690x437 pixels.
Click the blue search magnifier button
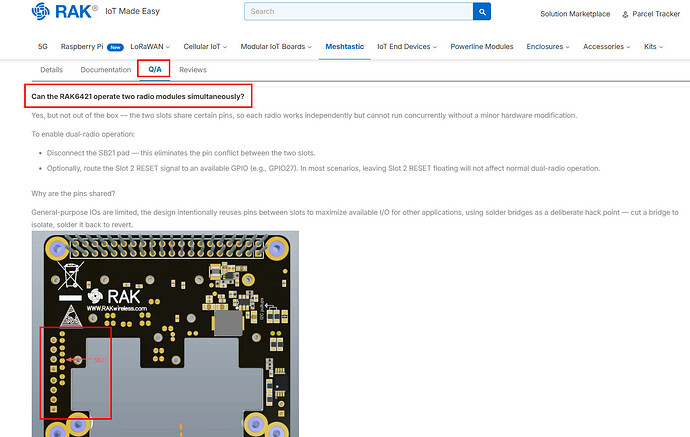click(482, 11)
